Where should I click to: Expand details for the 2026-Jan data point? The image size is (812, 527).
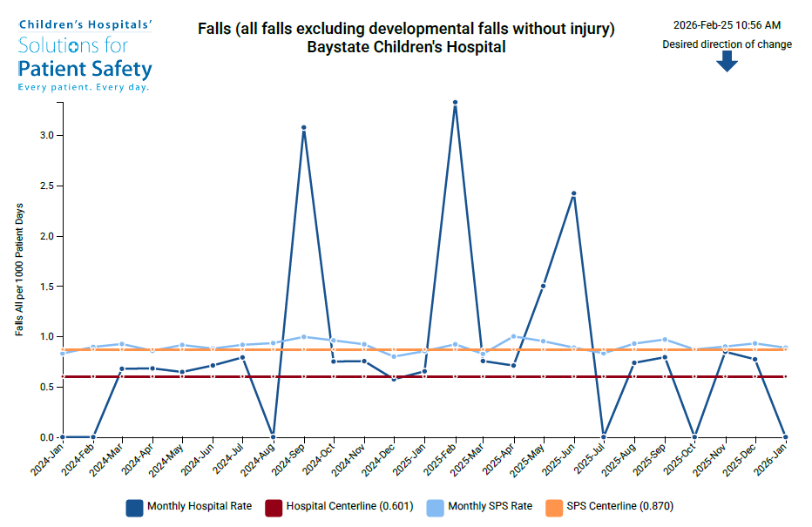(788, 436)
